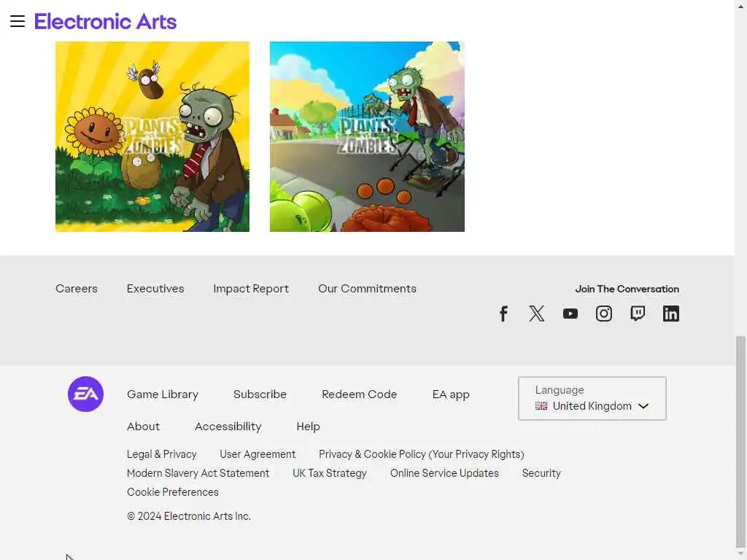
Task: Click the 2024 Electronic Arts Inc. copyright text
Action: (x=189, y=516)
